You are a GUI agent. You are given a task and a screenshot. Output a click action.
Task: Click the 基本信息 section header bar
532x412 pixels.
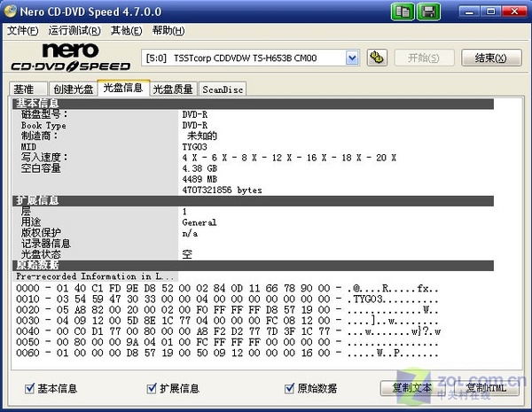pos(253,104)
